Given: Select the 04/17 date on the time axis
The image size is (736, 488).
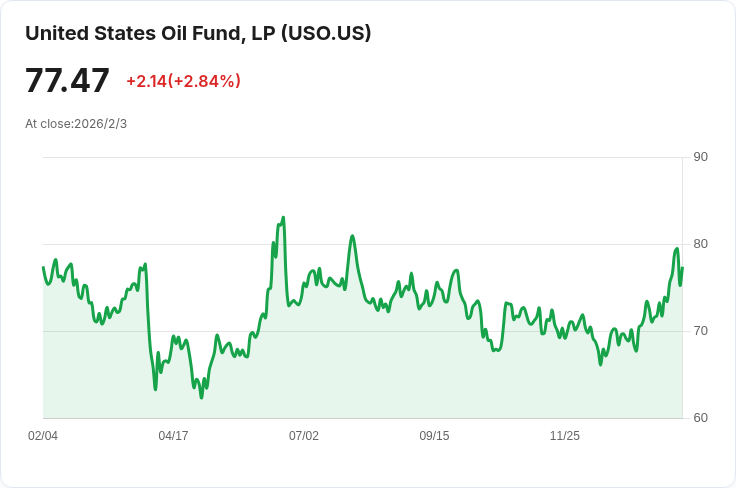Looking at the screenshot, I should point(173,436).
